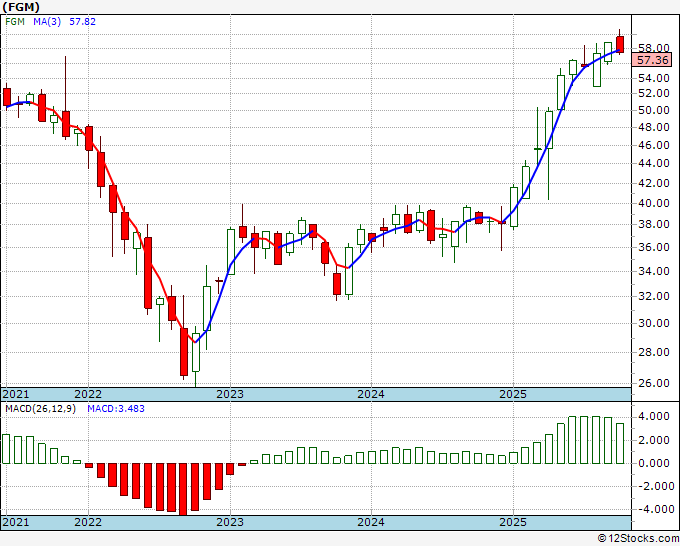Click the 48.00 price axis label
The height and width of the screenshot is (546, 680).
(654, 128)
